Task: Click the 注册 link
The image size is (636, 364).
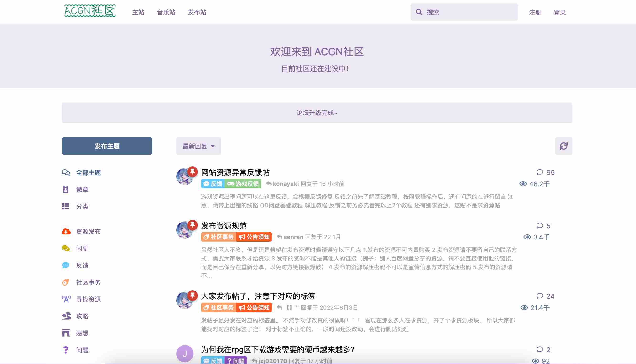Action: click(535, 12)
